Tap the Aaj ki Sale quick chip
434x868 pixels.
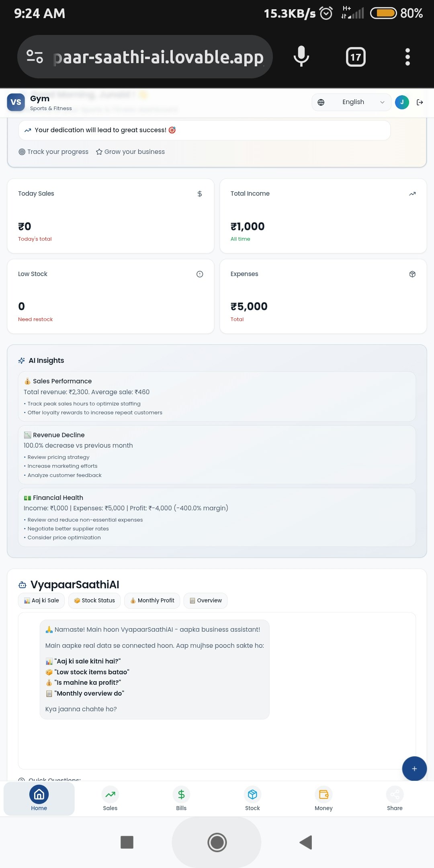tap(41, 601)
